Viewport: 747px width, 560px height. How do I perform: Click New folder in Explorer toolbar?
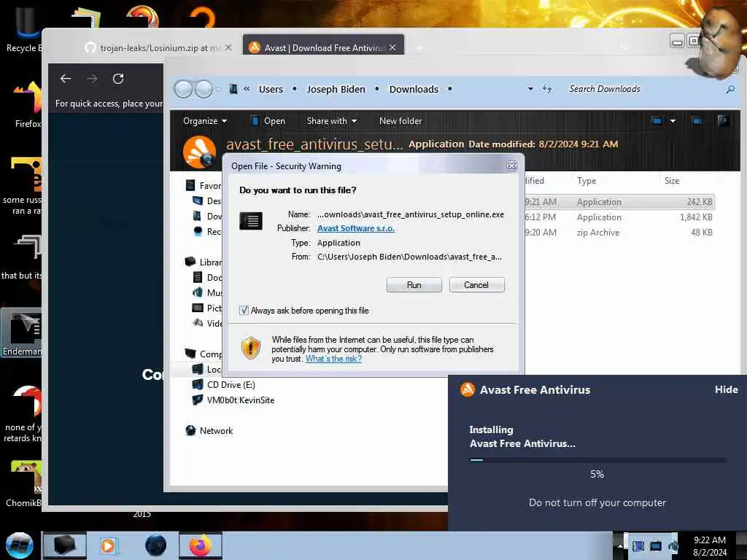[400, 121]
